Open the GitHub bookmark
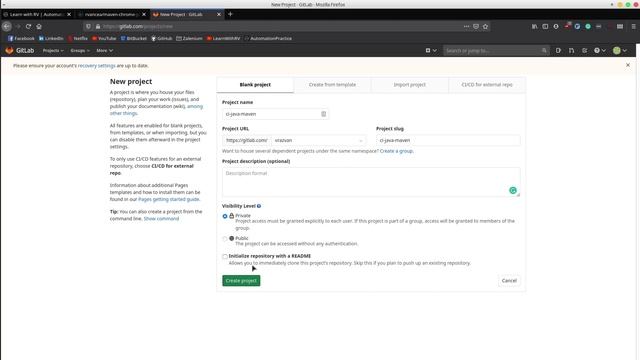Viewport: 640px width, 360px height. pos(162,38)
